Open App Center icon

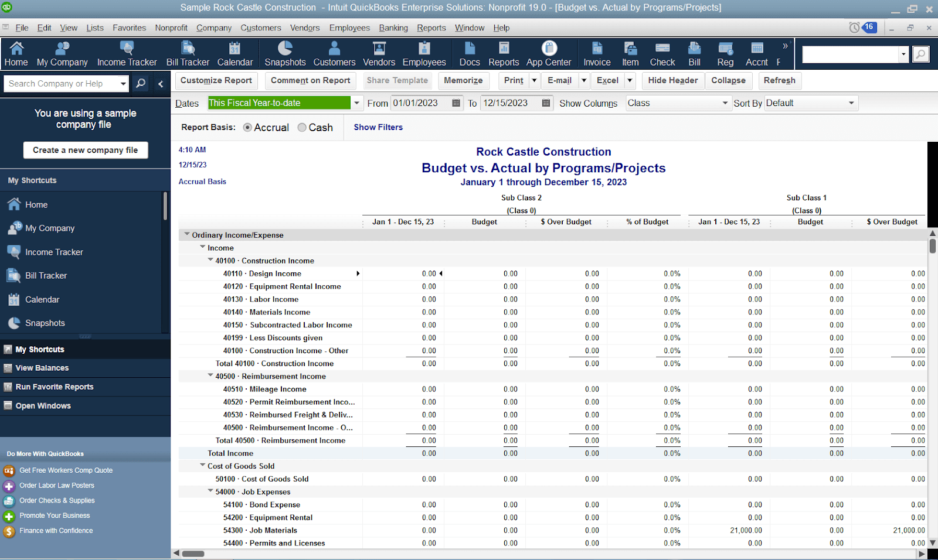coord(549,54)
